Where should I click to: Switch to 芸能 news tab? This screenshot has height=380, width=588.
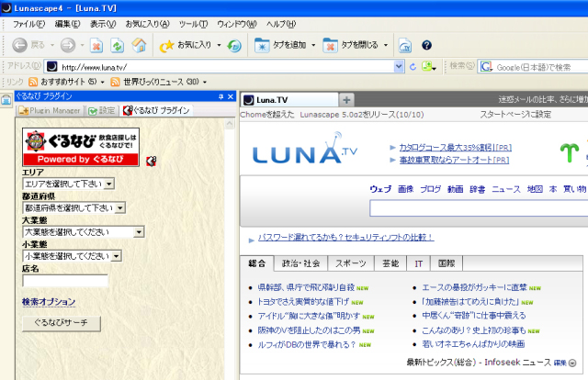coord(390,263)
